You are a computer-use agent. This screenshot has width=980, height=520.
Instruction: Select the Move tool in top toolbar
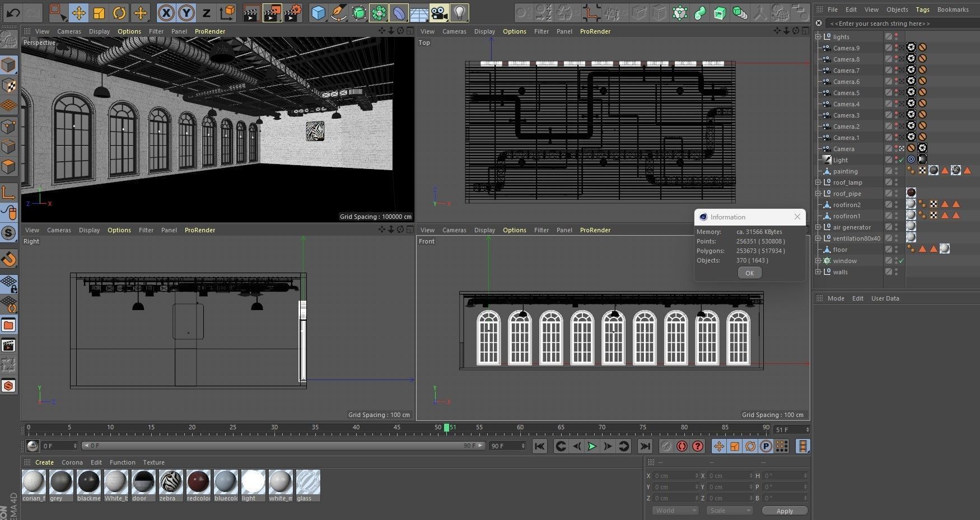click(78, 12)
